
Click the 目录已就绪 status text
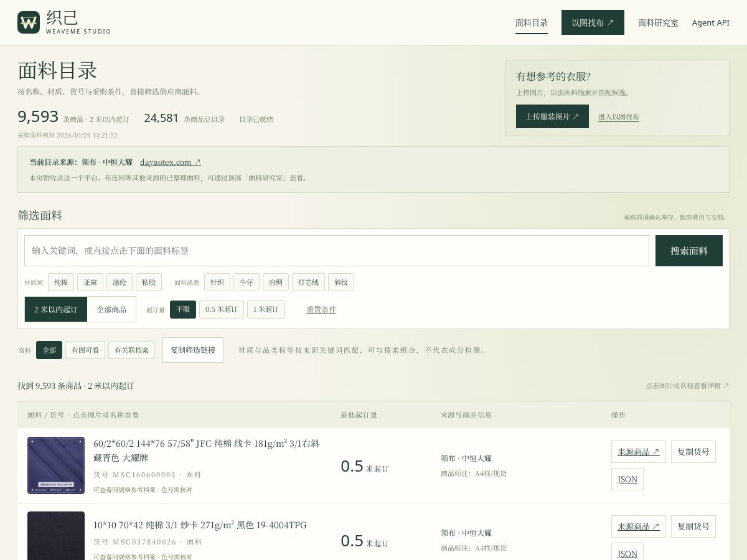tap(256, 119)
